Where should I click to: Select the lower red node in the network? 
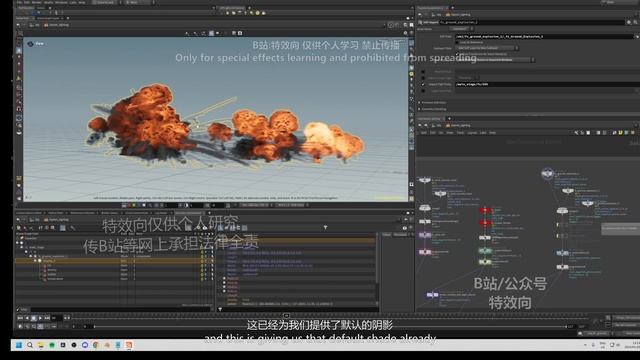pos(485,223)
